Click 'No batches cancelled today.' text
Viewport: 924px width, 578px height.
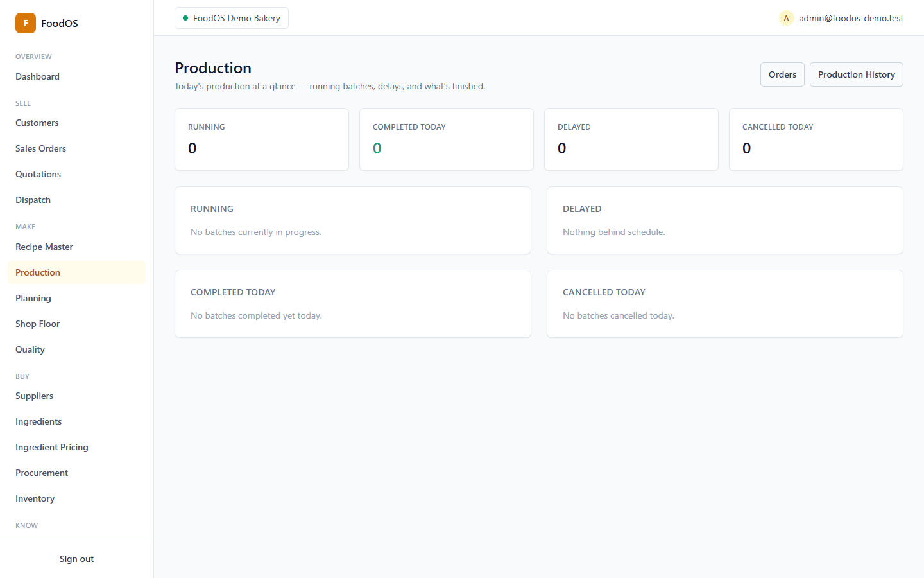click(619, 315)
